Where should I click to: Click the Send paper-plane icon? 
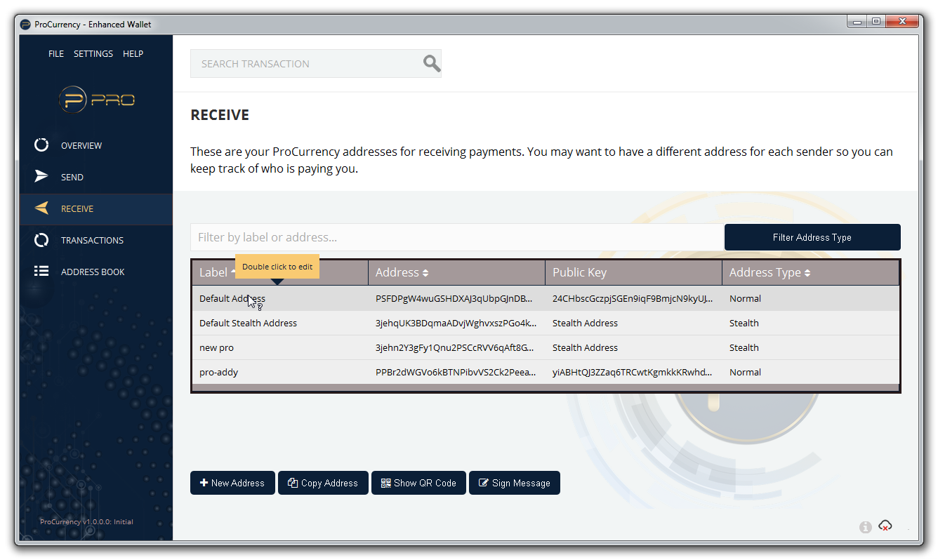[41, 176]
